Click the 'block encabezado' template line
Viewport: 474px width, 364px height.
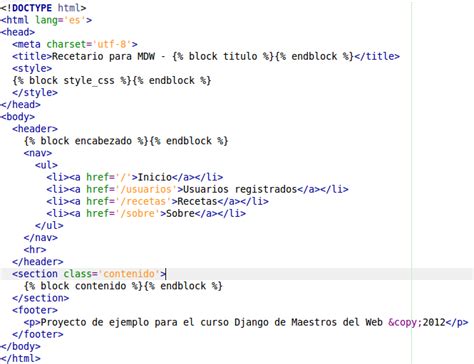[x=126, y=141]
